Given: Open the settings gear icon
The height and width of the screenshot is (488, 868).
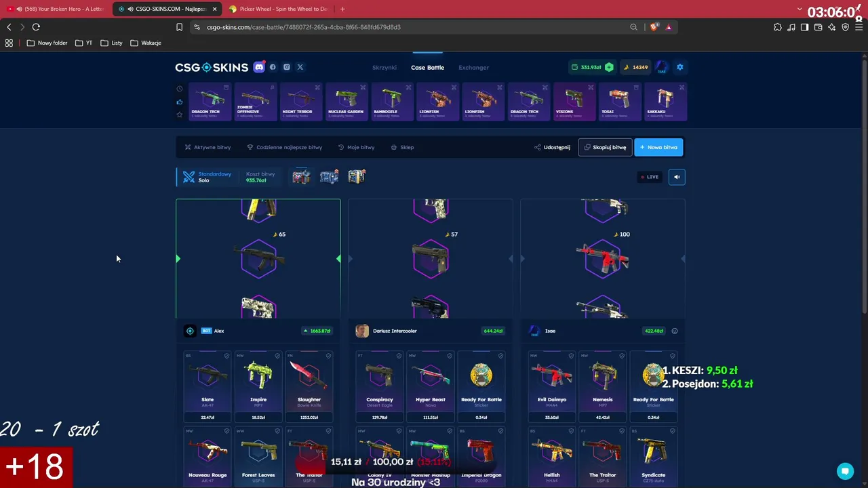Looking at the screenshot, I should 680,67.
